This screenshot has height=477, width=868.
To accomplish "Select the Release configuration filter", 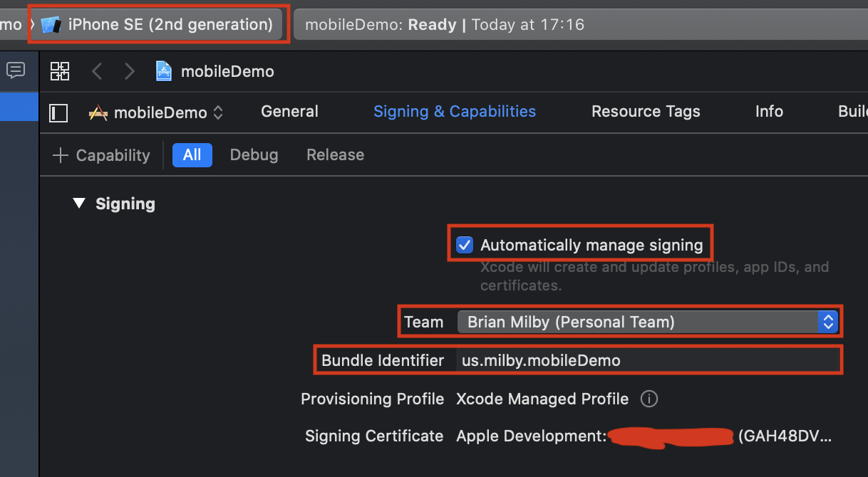I will coord(335,155).
